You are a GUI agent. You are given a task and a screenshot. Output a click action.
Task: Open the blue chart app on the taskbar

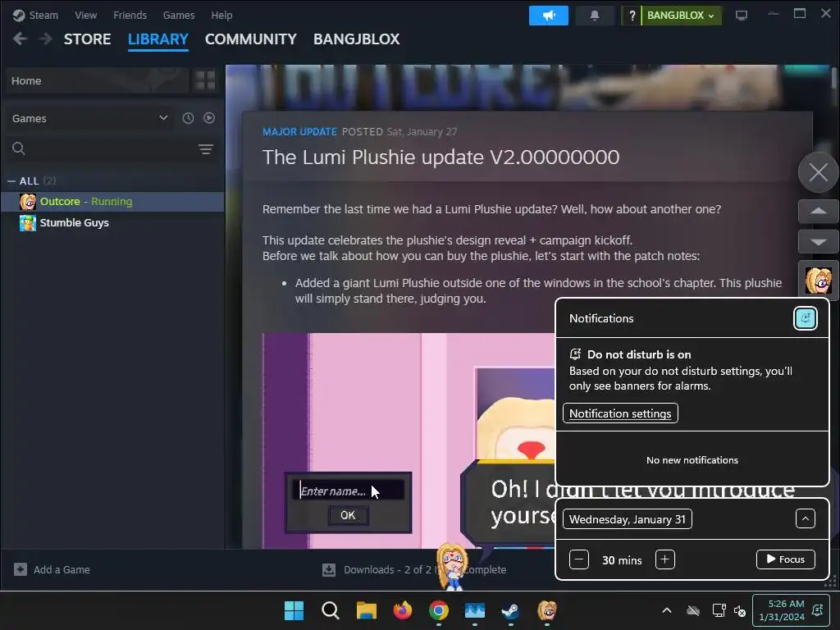(475, 610)
